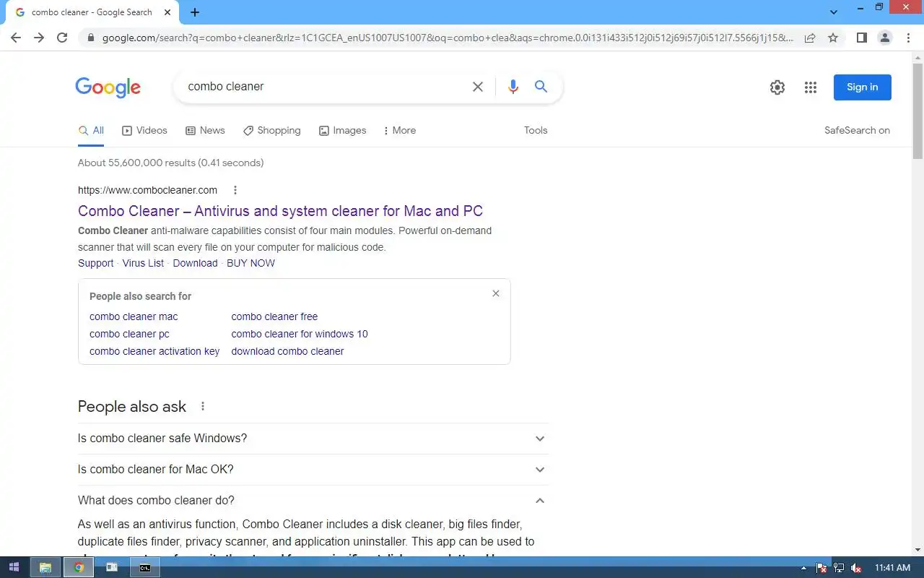The width and height of the screenshot is (924, 578).
Task: Open the More search filters dropdown
Action: [399, 131]
